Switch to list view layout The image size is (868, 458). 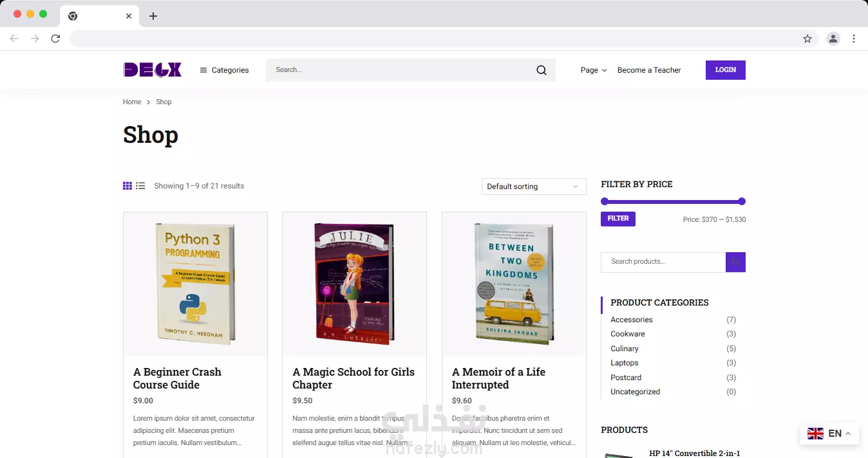pos(140,186)
